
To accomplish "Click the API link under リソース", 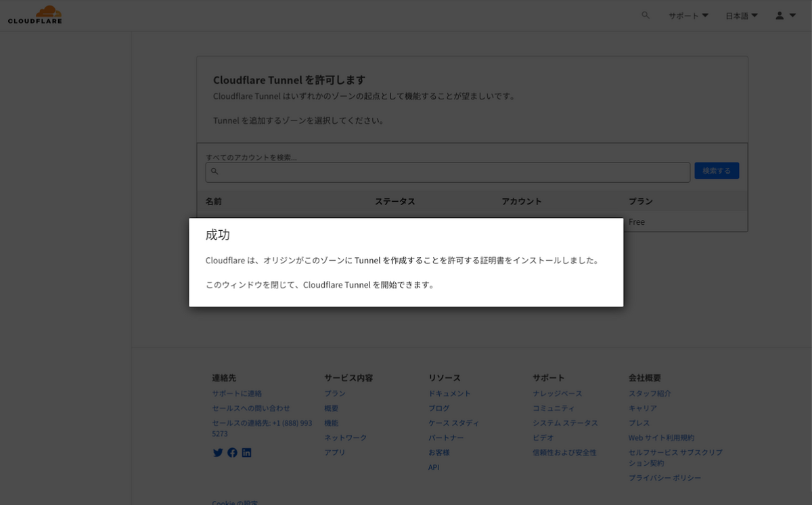I will pyautogui.click(x=433, y=467).
